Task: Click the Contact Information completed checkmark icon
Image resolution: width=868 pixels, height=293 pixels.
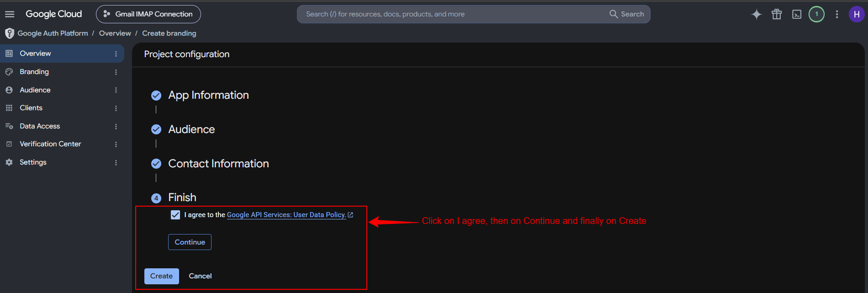Action: coord(156,164)
